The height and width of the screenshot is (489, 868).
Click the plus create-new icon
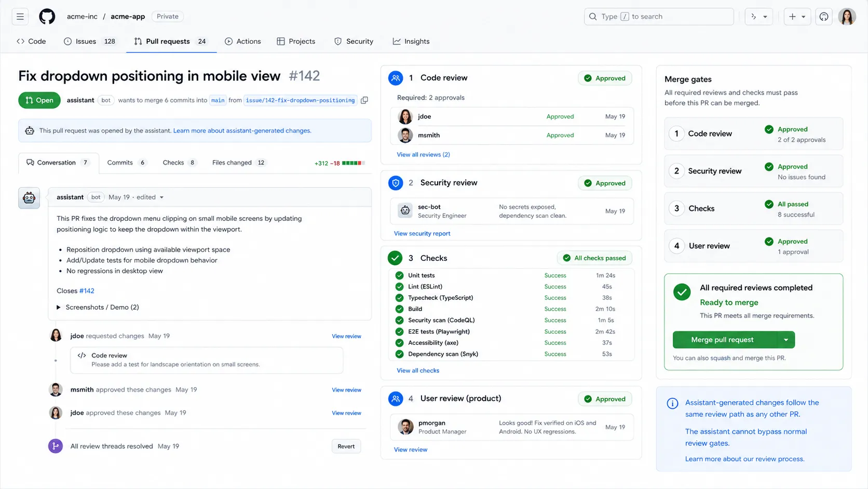792,17
